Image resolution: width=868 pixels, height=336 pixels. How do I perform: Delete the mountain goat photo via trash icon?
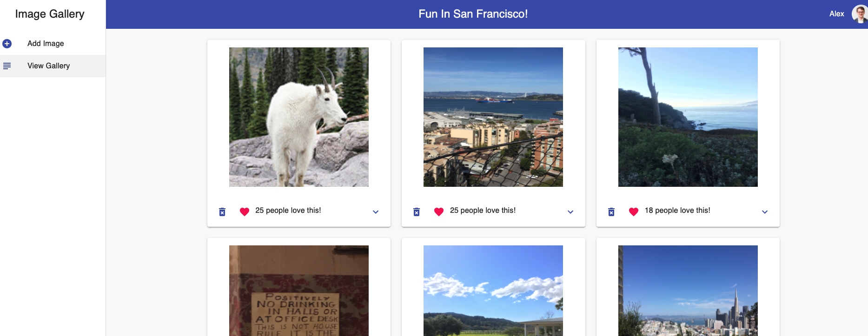222,211
